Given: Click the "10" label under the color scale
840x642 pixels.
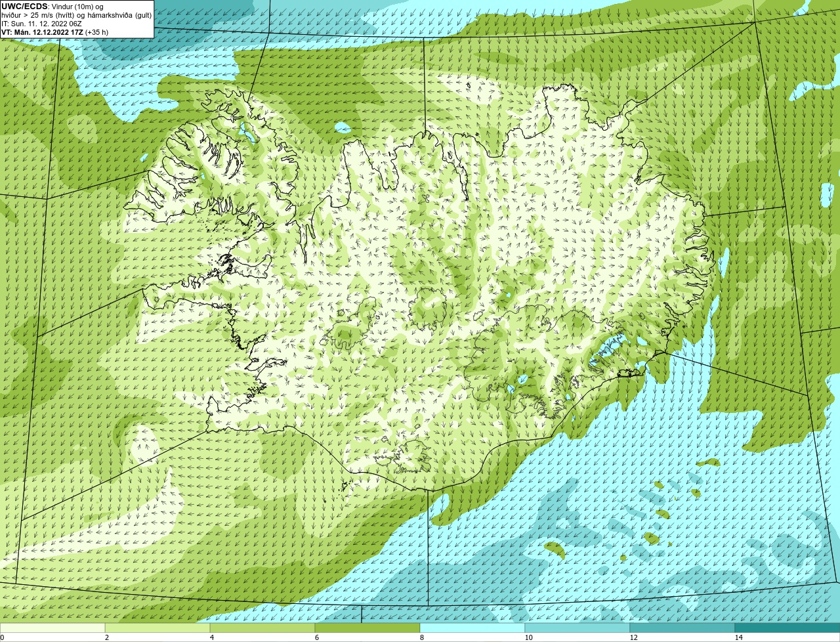Looking at the screenshot, I should coord(528,637).
